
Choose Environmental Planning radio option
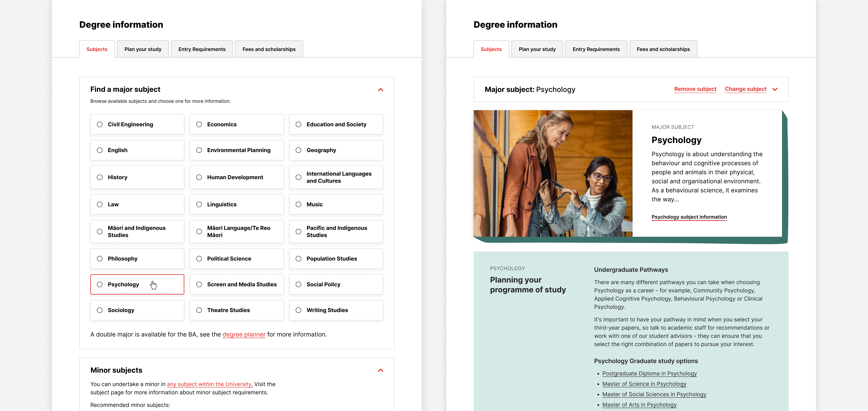(199, 150)
